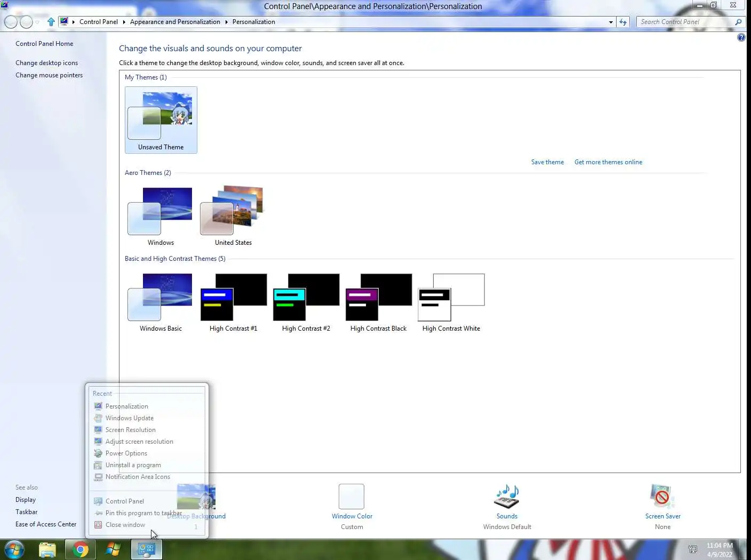Choose Adjust screen resolution jump list entry

coord(147,442)
